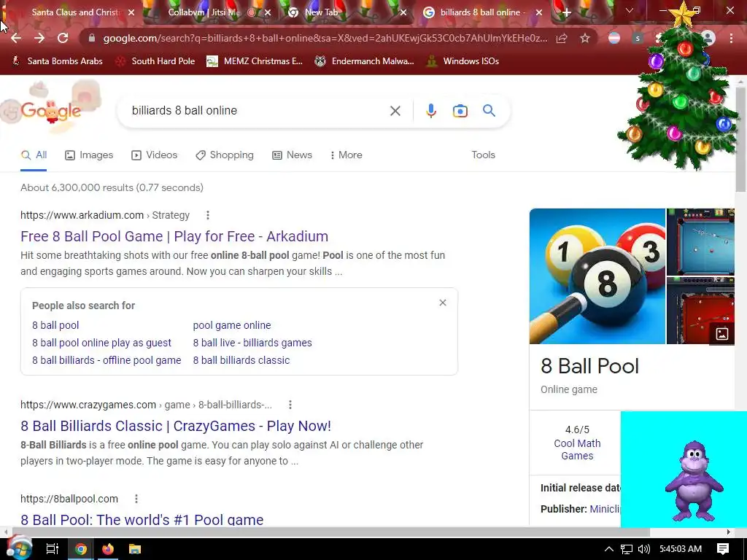Search for '8 ball billiards classic' suggestion
Viewport: 747px width, 560px height.
click(241, 360)
